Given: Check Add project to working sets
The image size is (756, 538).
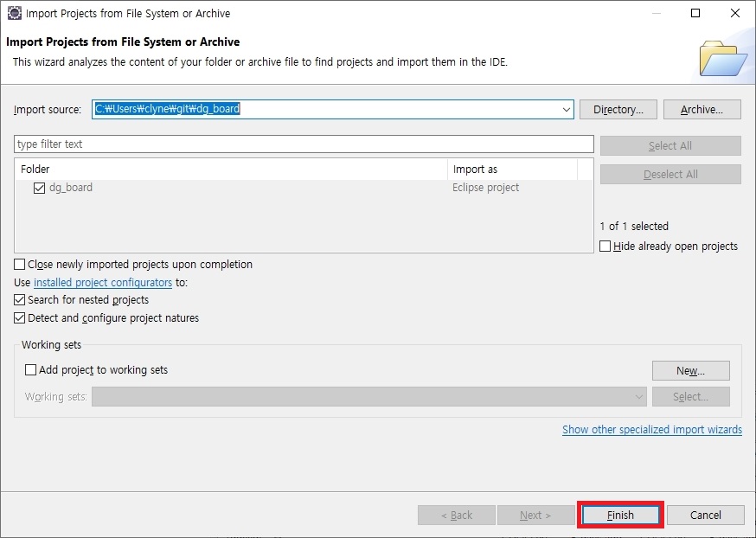Looking at the screenshot, I should coord(30,369).
